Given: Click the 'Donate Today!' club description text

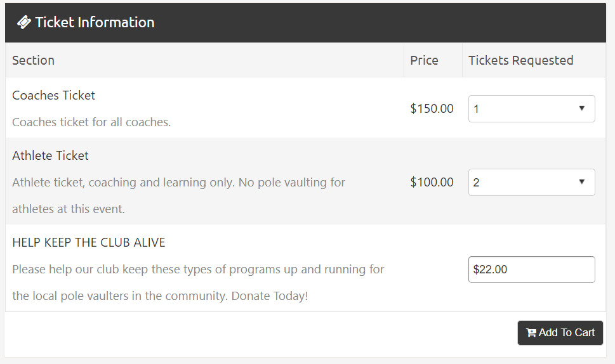Looking at the screenshot, I should click(269, 296).
